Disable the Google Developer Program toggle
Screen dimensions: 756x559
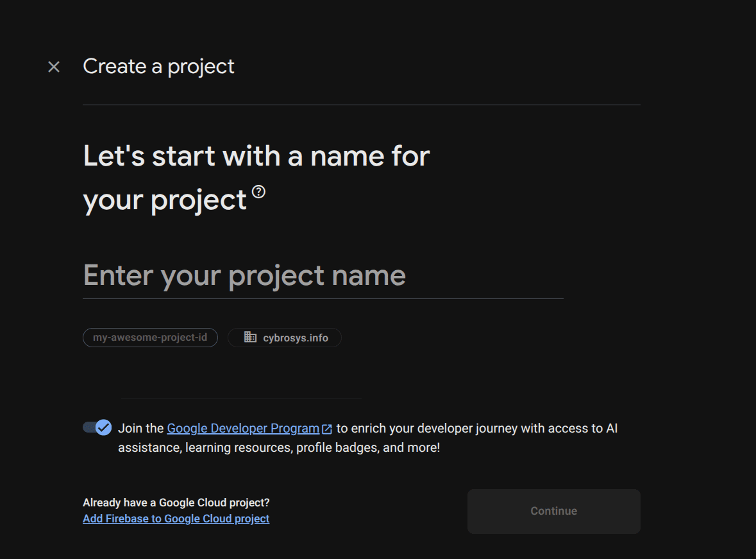coord(97,427)
